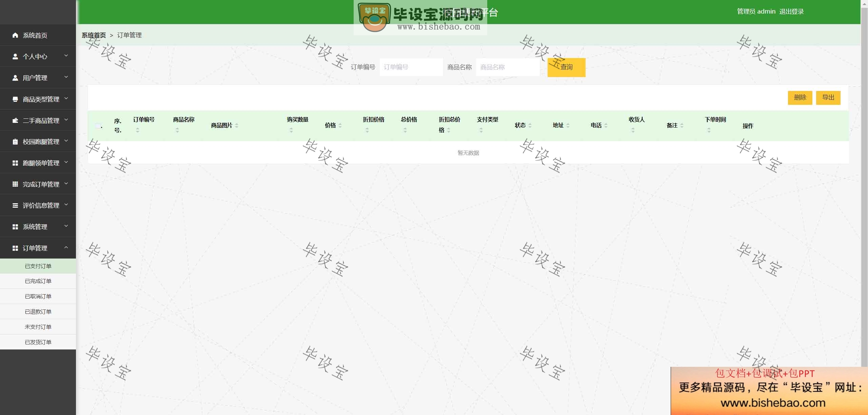Expand the 评价信息管理 menu chevron

click(66, 205)
